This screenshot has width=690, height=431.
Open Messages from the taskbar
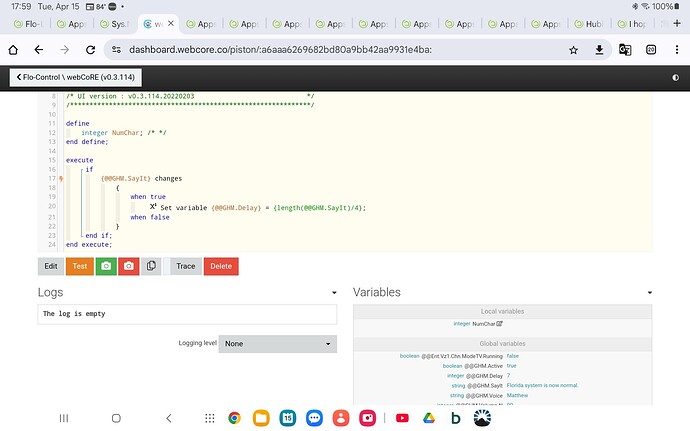pos(314,418)
